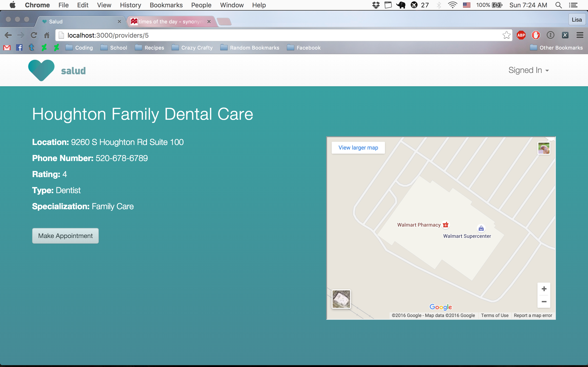Zoom out on the map

[544, 302]
